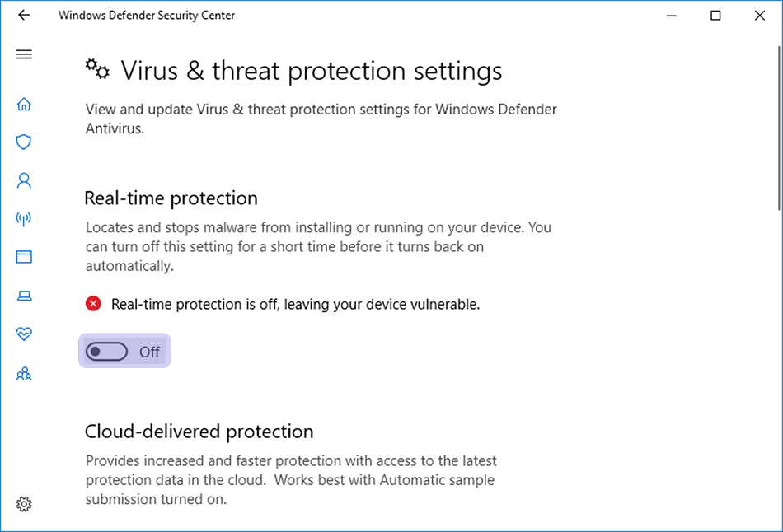Check Device performance & health

pos(24,334)
